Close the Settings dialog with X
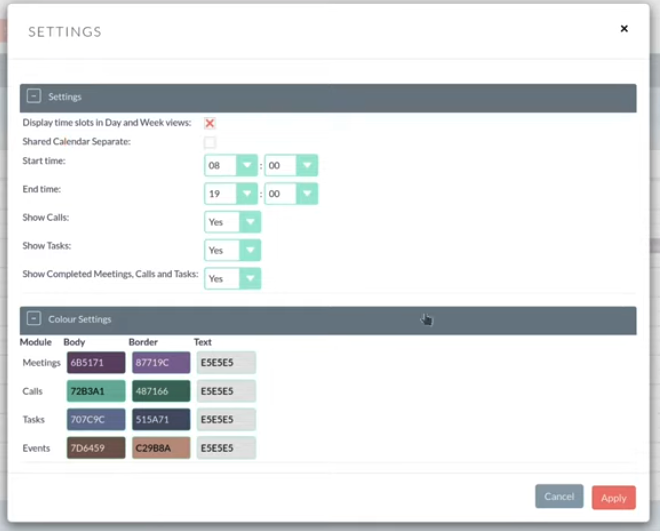This screenshot has height=531, width=660. tap(624, 29)
